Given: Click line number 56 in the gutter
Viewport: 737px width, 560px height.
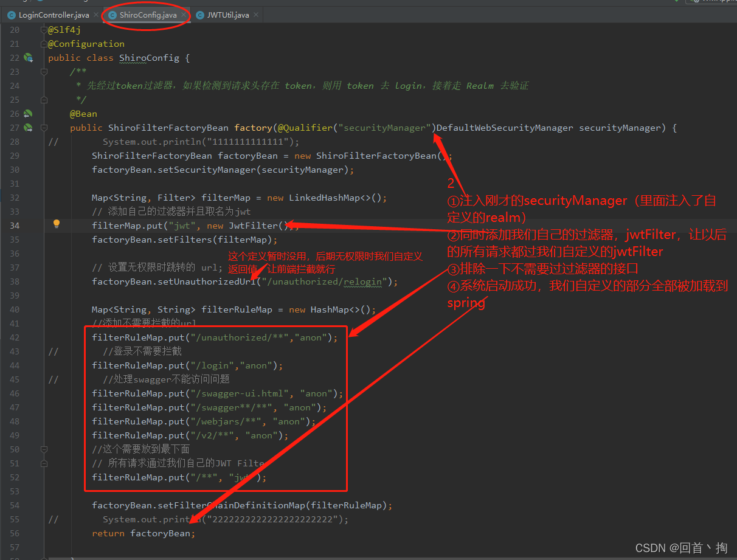Looking at the screenshot, I should [x=14, y=533].
